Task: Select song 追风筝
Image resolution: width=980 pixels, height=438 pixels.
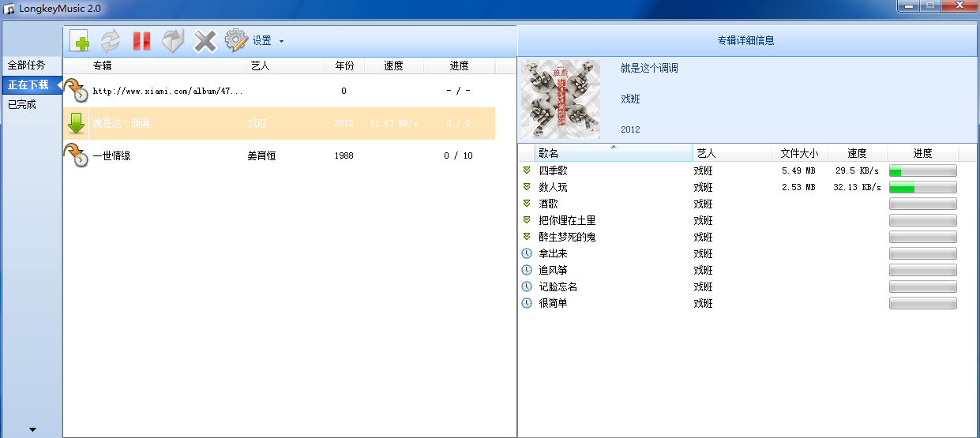Action: tap(553, 270)
